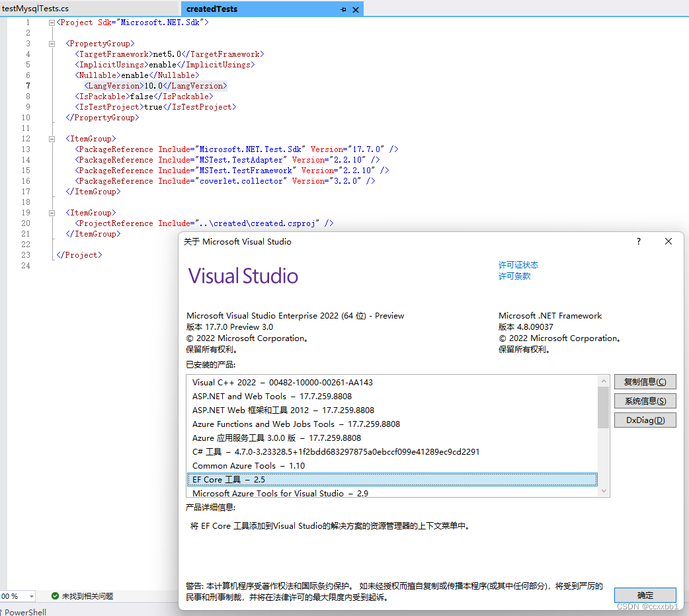Select ASP.NET Web 框架和工具 2012 entry
This screenshot has width=689, height=616.
392,410
